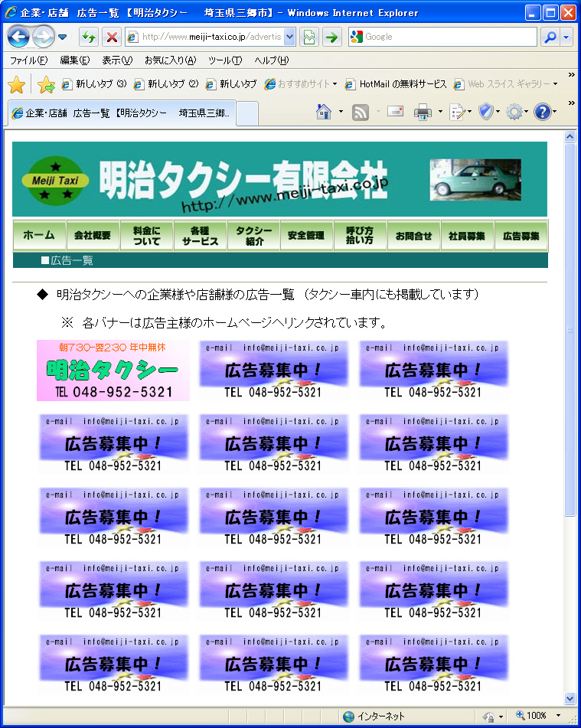Open the タクシー紹介 navigation button

[253, 236]
